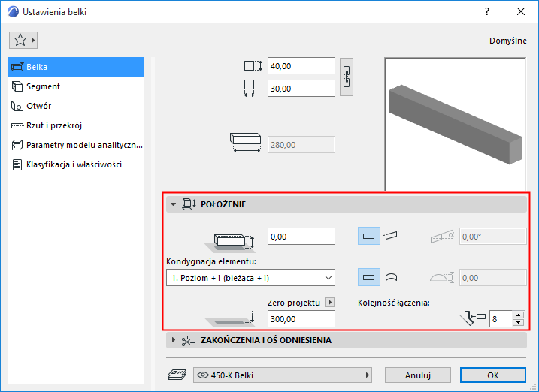This screenshot has height=392, width=539.
Task: Click the slope angle icon
Action: coord(443,237)
